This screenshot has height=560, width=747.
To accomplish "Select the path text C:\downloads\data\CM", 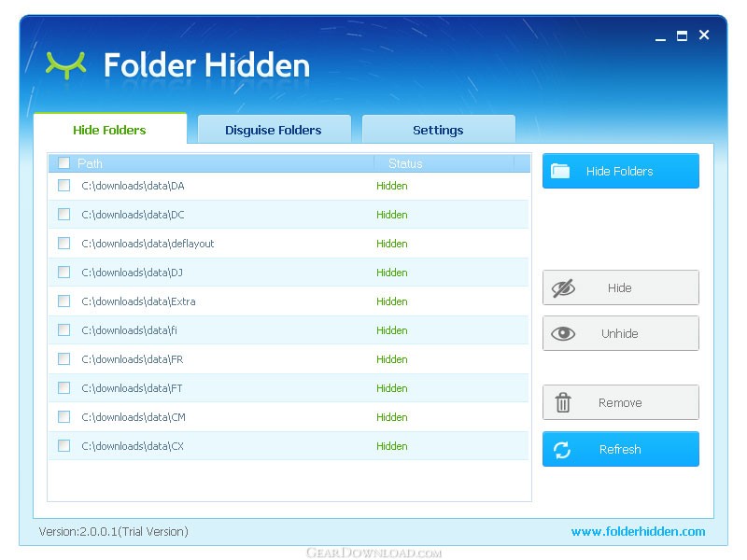I will 134,417.
